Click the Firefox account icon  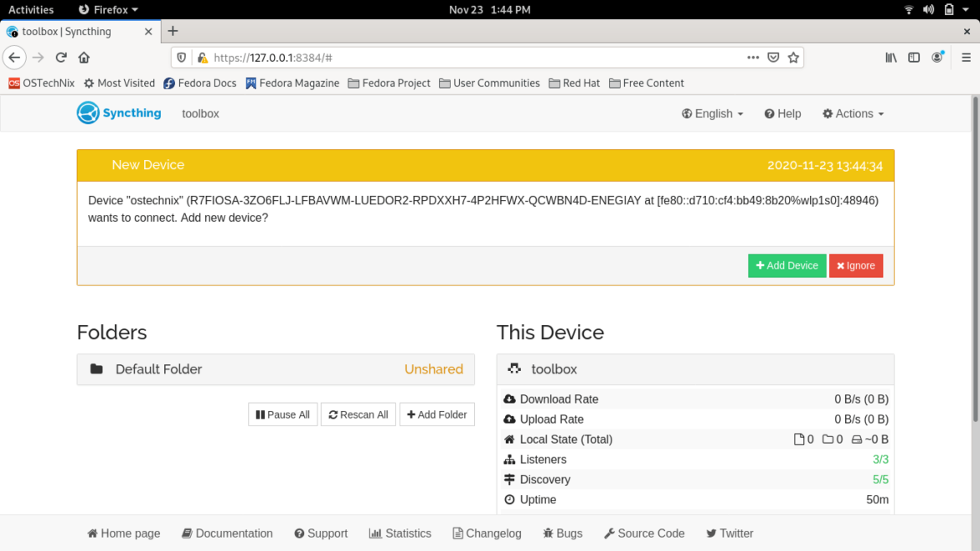[937, 57]
